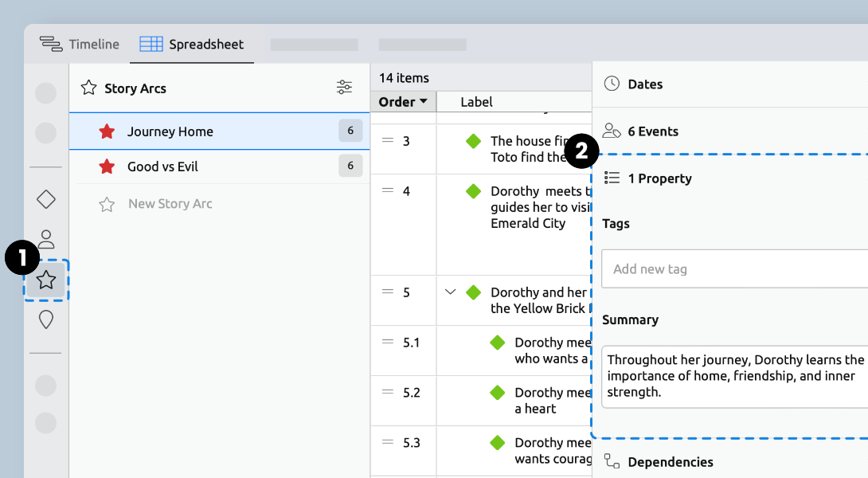Click the Dates clock icon
The image size is (868, 478).
click(x=612, y=84)
